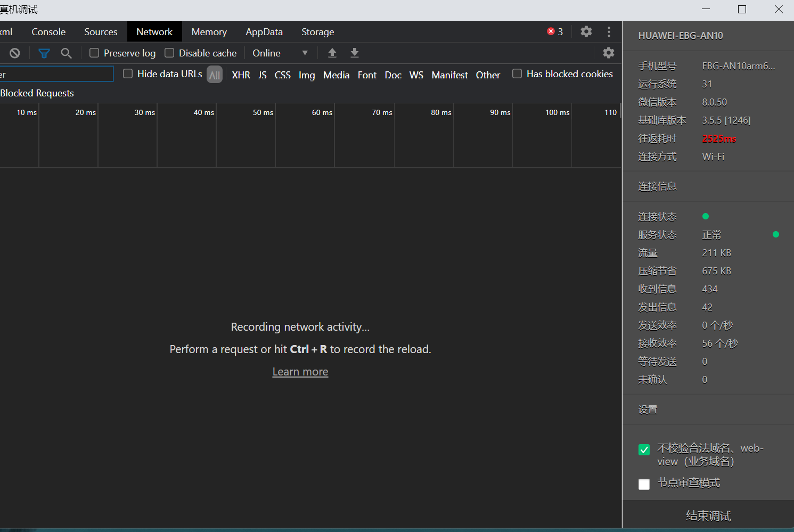
Task: Open the AppData tab
Action: [x=264, y=31]
